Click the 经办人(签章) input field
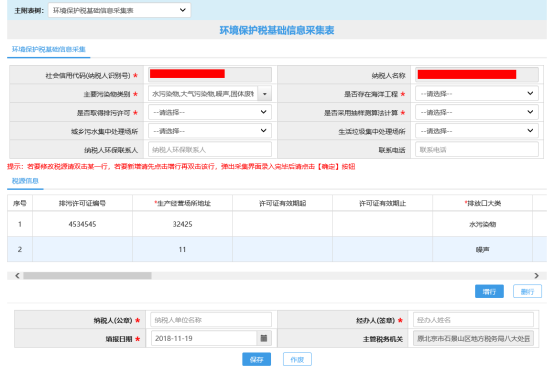Image resolution: width=554 pixels, height=385 pixels. point(473,320)
